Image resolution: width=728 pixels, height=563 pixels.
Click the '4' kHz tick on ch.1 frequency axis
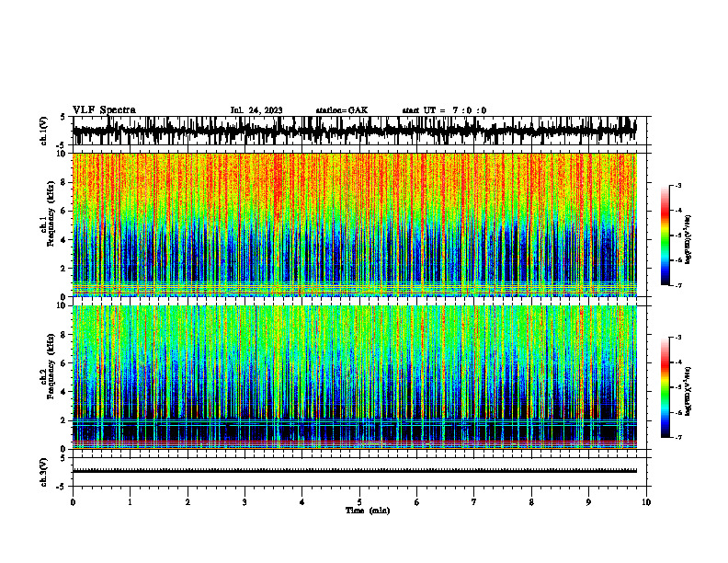click(64, 240)
